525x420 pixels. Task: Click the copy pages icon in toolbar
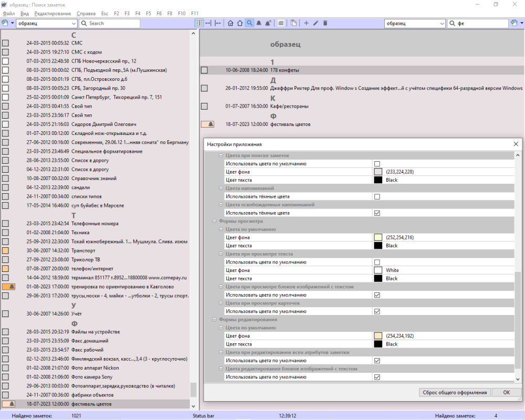click(293, 23)
